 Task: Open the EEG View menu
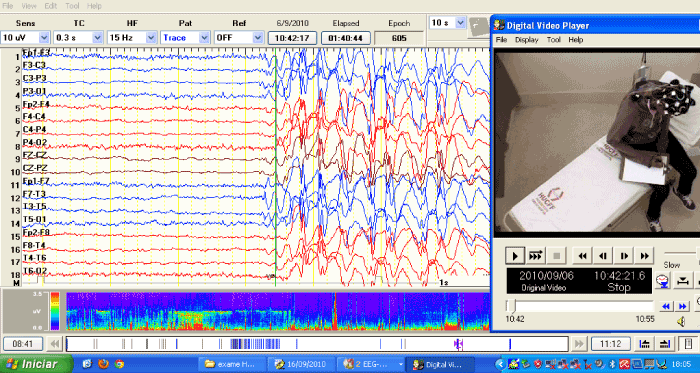pos(29,6)
